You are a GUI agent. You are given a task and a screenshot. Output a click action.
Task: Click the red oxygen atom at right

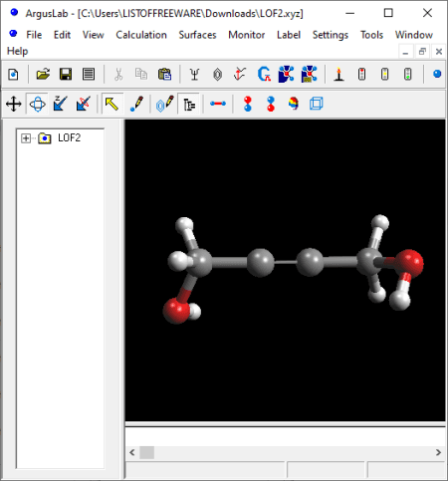409,263
